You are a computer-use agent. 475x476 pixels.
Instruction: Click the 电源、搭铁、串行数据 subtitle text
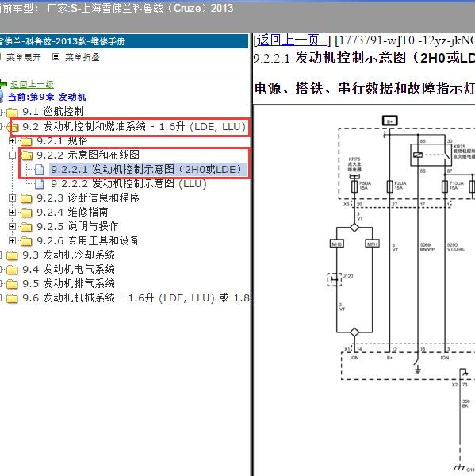tap(364, 88)
